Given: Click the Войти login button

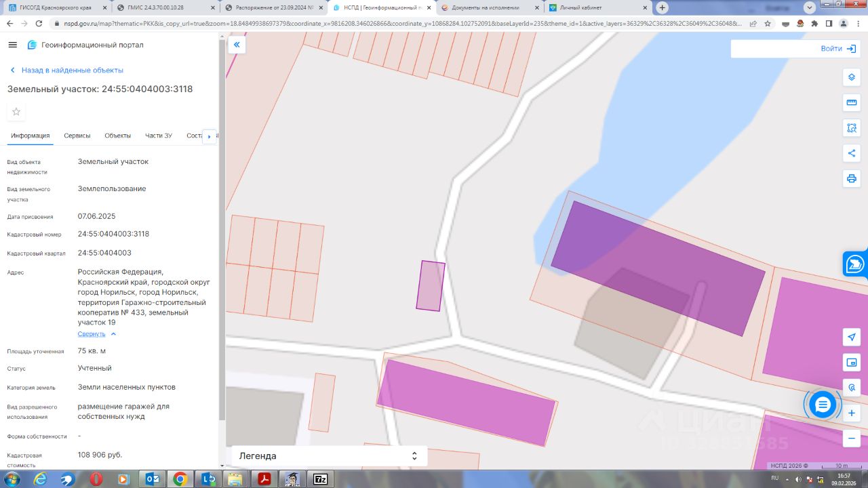Looking at the screenshot, I should point(839,49).
